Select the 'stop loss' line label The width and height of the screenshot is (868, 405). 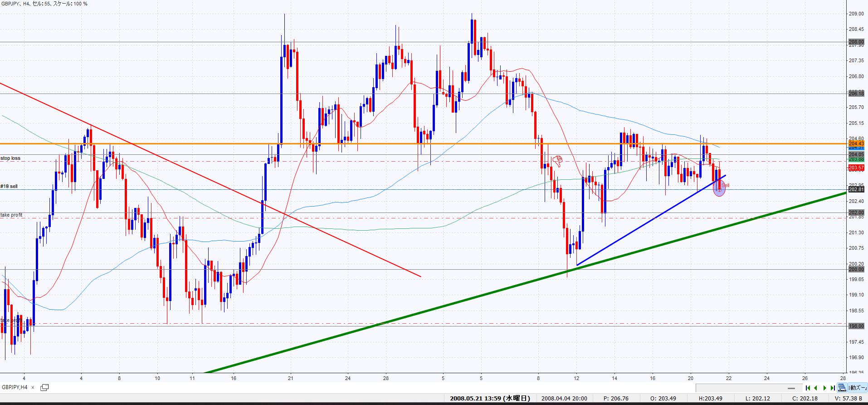(10, 158)
